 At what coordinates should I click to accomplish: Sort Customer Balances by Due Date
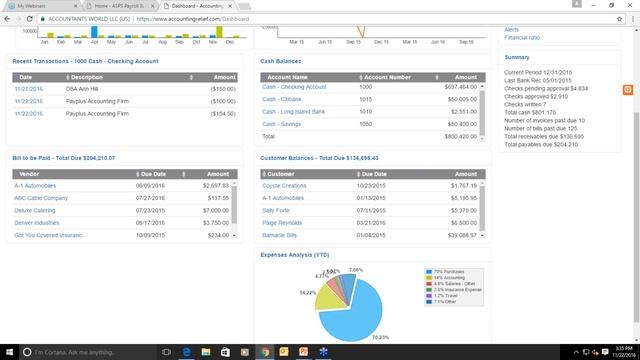click(x=373, y=174)
